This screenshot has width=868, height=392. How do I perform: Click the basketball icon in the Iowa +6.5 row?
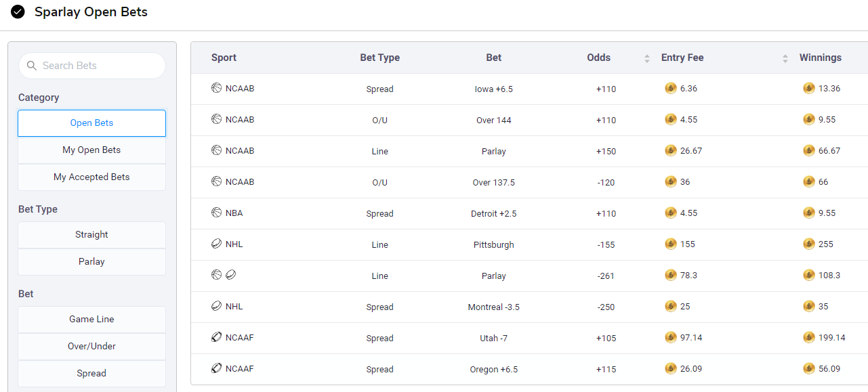[217, 88]
